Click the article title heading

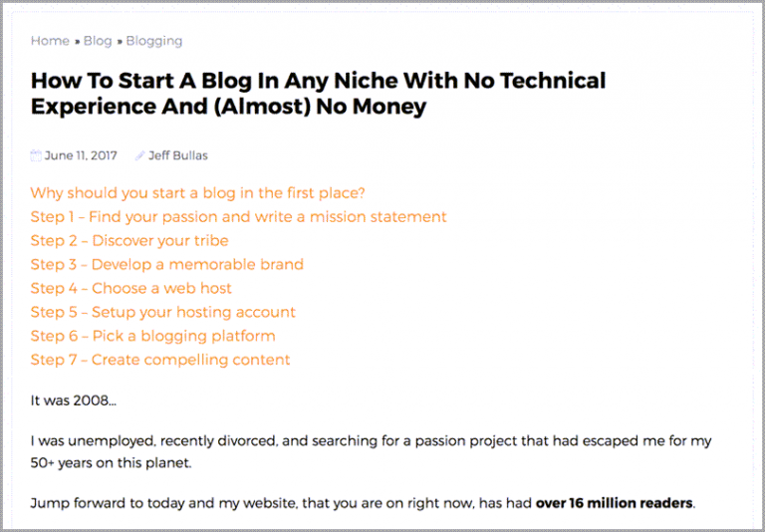click(318, 94)
